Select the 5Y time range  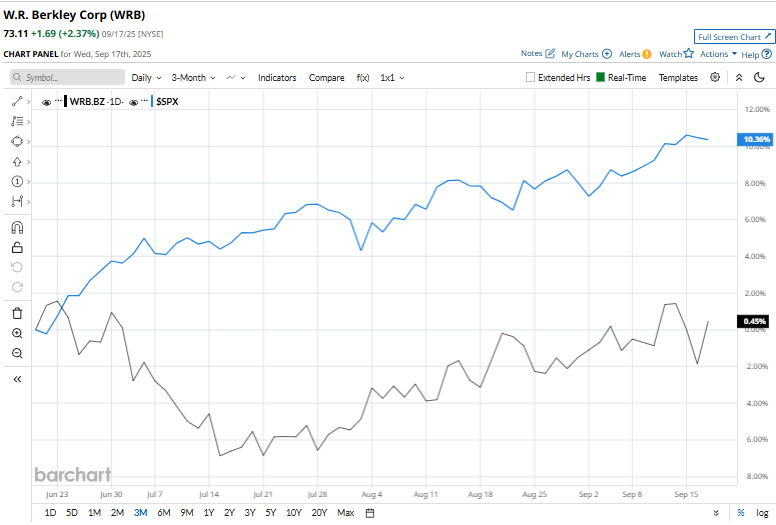coord(270,513)
